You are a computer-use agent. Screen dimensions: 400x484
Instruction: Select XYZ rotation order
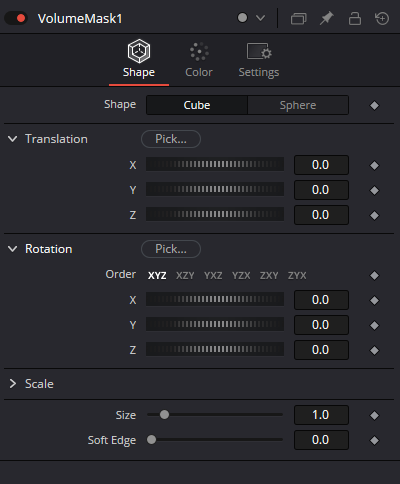tap(157, 276)
